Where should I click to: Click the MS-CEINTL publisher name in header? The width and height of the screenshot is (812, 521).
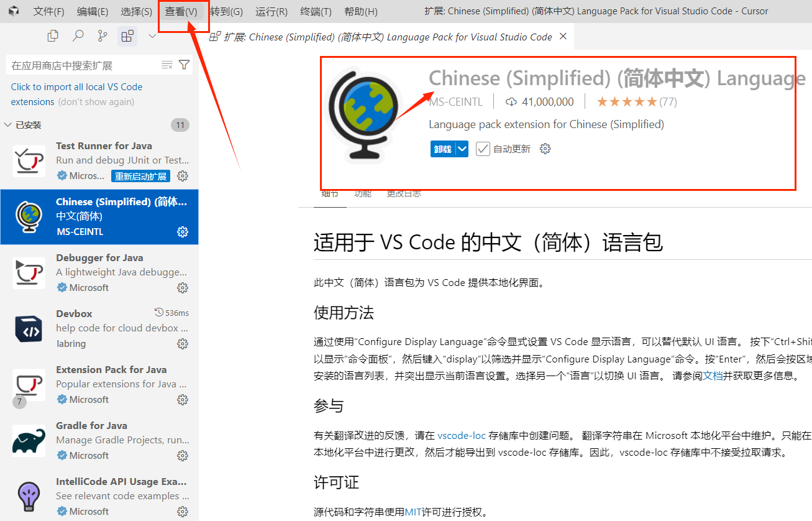pyautogui.click(x=456, y=101)
